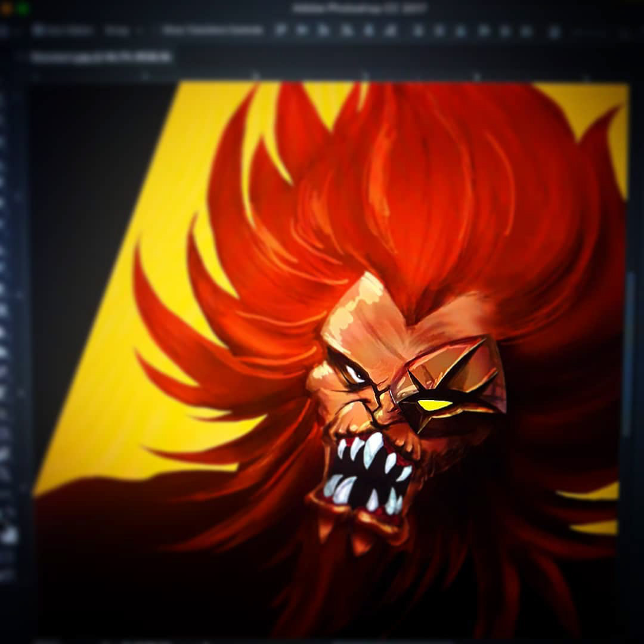The width and height of the screenshot is (644, 644).
Task: Click Distribute top edges icon
Action: pyautogui.click(x=418, y=31)
